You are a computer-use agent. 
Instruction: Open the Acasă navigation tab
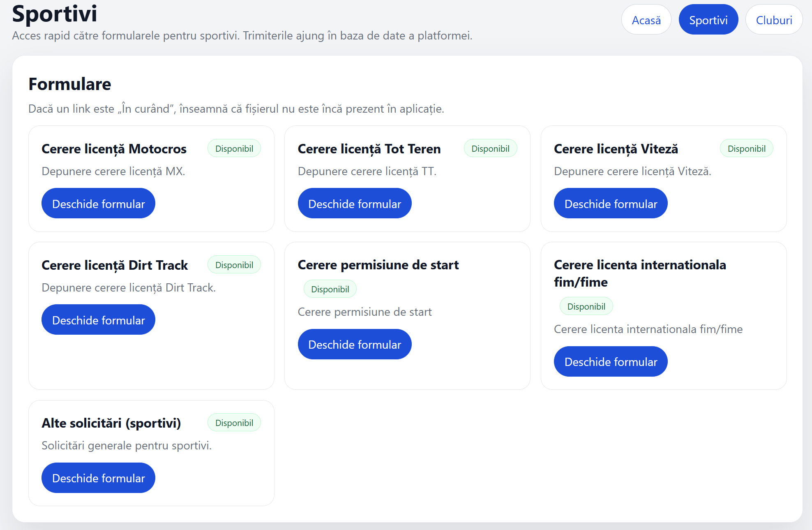coord(646,20)
